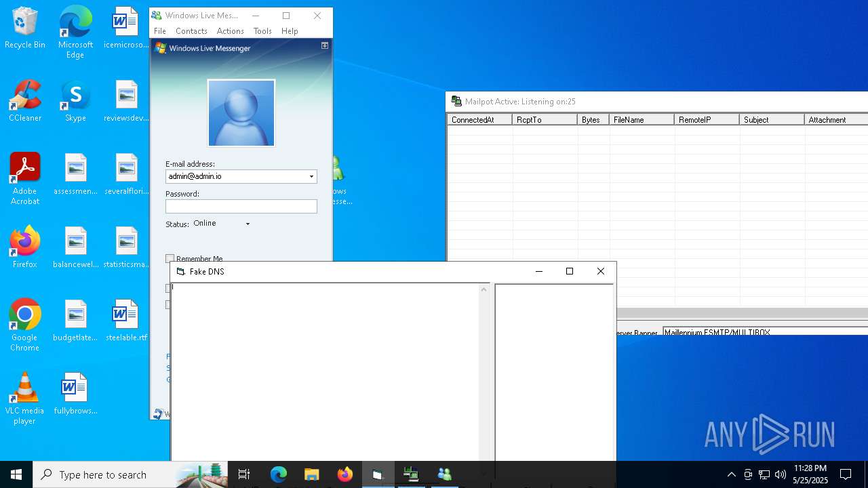Maximize the Fake DNS window
Viewport: 868px width, 488px height.
click(x=570, y=271)
